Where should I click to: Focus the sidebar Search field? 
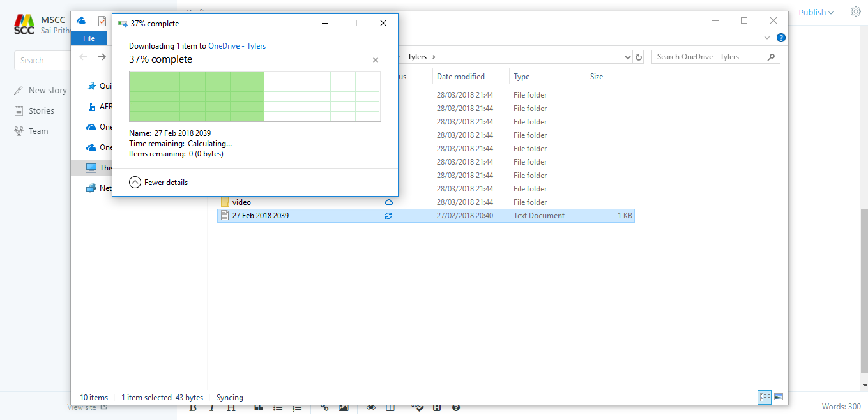click(42, 60)
